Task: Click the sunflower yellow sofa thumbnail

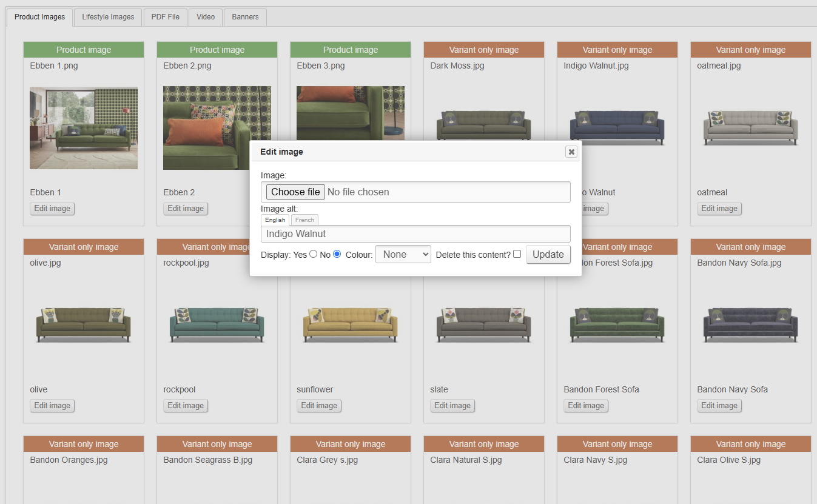Action: 351,324
